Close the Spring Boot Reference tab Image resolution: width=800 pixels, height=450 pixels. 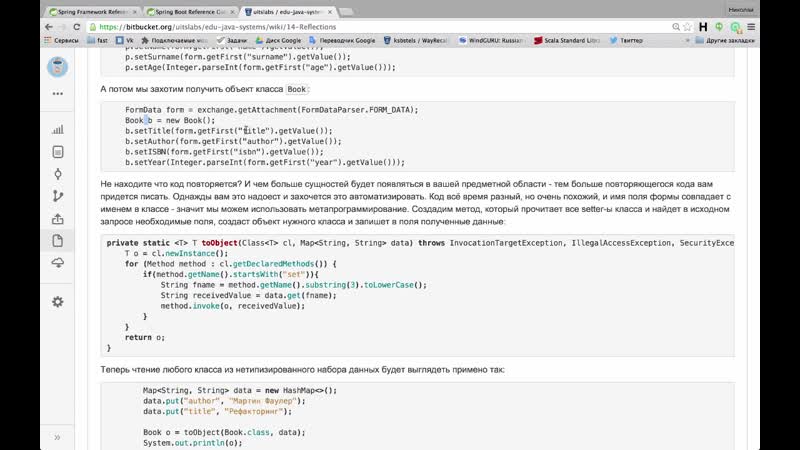point(233,11)
